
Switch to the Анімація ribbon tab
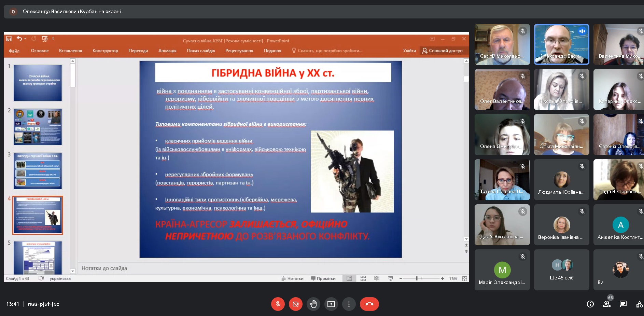167,51
